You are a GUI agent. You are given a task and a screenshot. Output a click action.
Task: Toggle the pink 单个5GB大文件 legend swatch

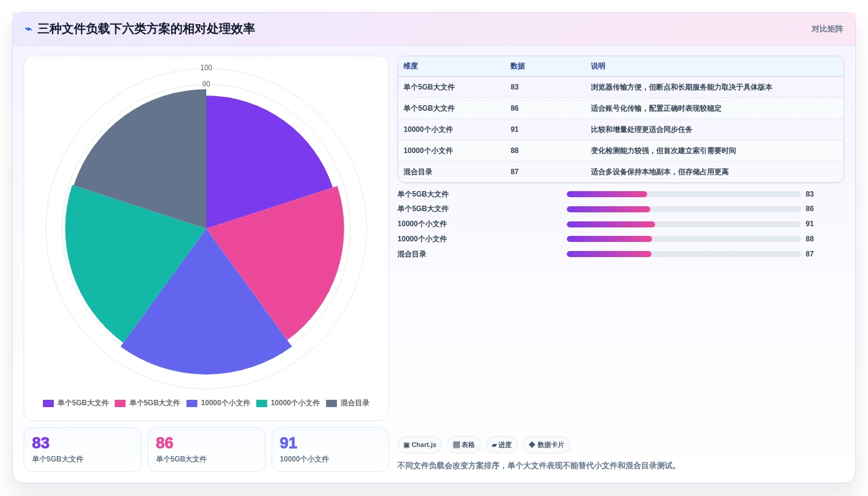(120, 403)
